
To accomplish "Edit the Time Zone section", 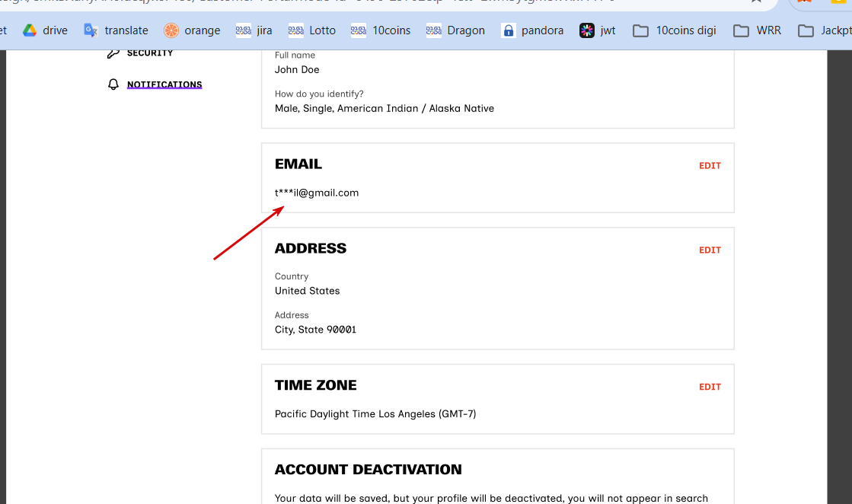I will click(710, 387).
